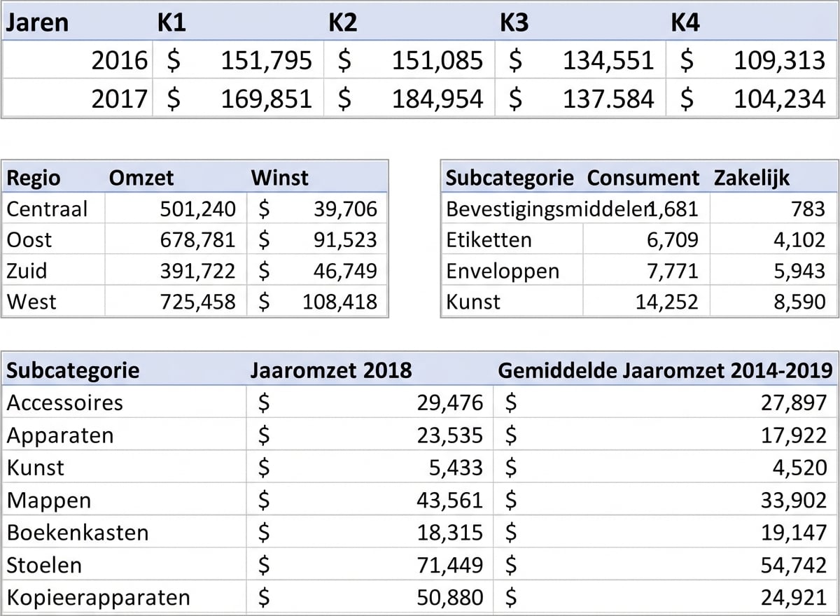Click the Subcategorie header above Consument

click(510, 177)
